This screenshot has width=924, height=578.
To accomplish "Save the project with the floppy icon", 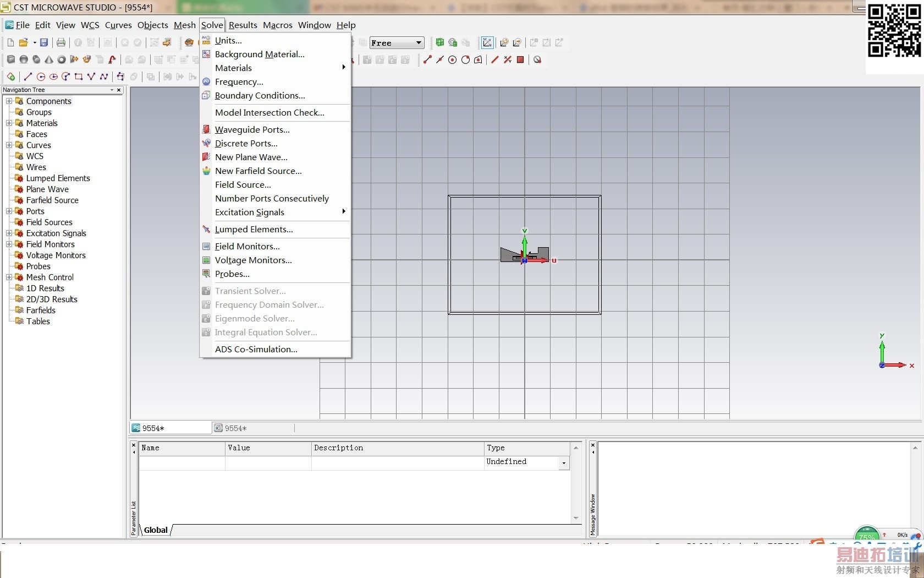I will pos(44,42).
